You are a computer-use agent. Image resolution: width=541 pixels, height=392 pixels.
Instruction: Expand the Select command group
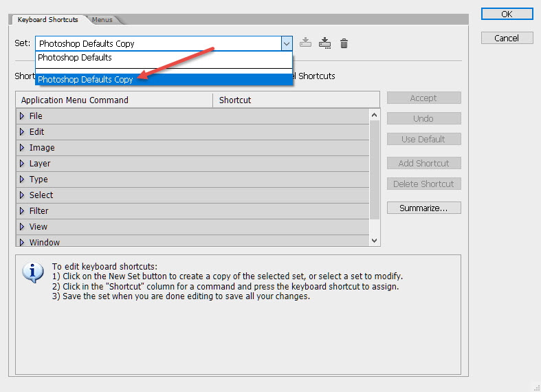coord(22,195)
